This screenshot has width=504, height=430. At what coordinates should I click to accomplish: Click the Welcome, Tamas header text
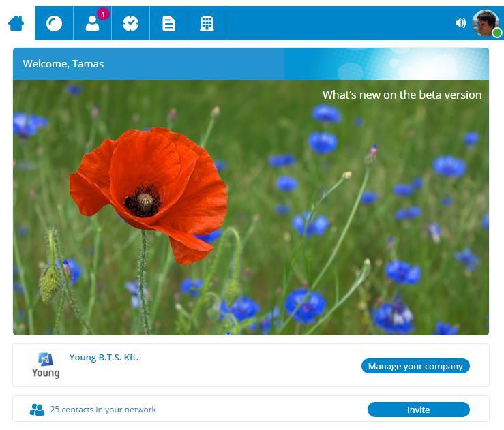tap(63, 64)
